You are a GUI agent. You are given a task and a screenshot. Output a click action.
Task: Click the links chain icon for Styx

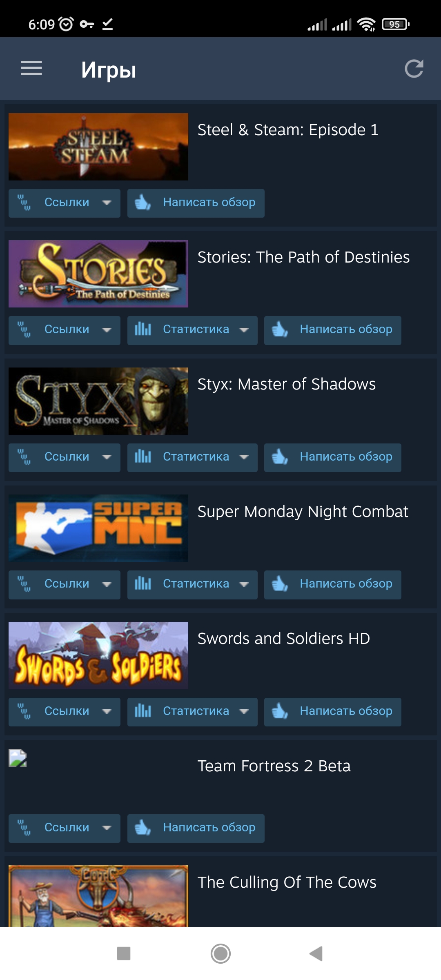[x=24, y=457]
